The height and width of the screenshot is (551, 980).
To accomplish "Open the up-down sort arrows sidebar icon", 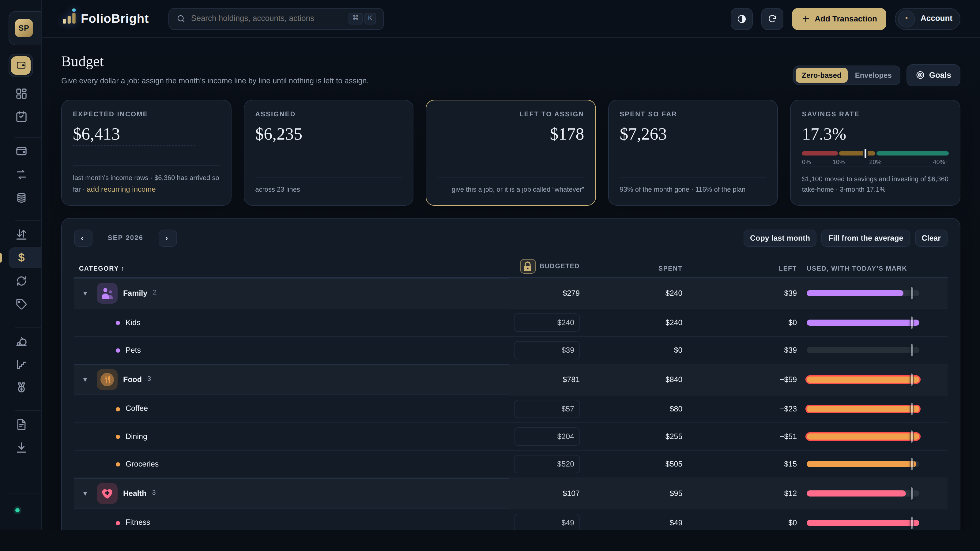I will [21, 234].
